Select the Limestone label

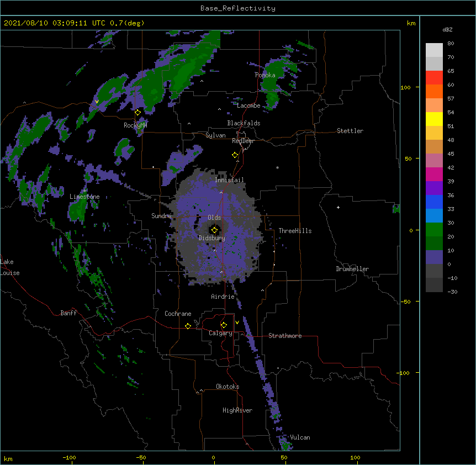click(x=84, y=197)
